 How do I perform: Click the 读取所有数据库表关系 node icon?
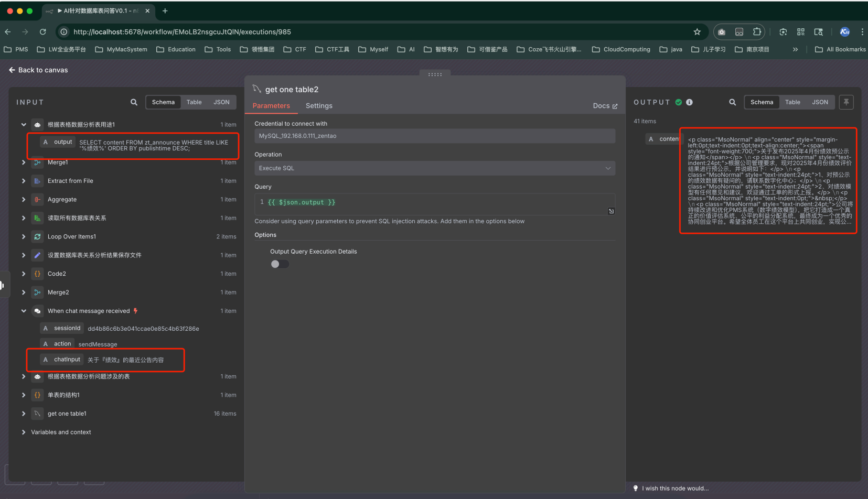(37, 218)
